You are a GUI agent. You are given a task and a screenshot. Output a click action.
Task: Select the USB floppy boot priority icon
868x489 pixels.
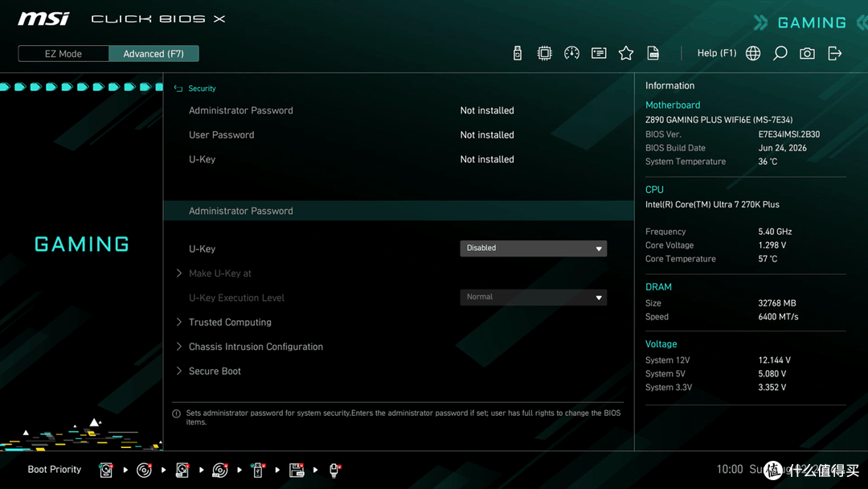(296, 471)
